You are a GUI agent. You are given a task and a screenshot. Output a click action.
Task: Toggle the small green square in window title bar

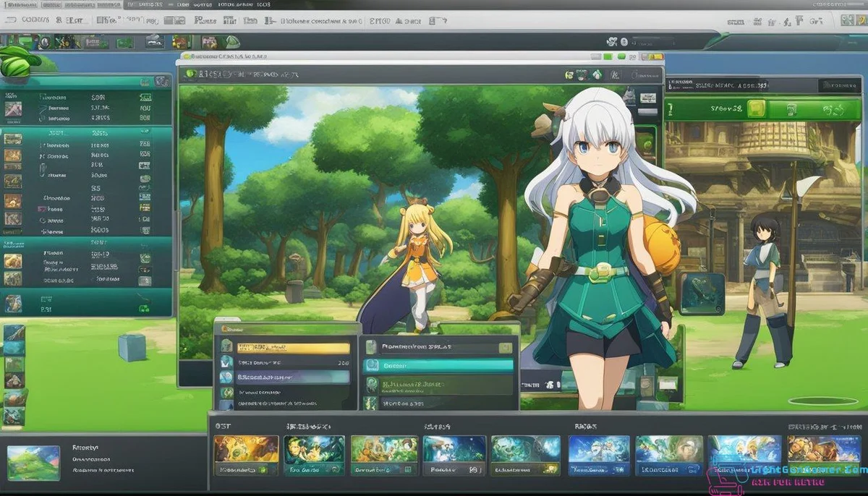[x=608, y=56]
